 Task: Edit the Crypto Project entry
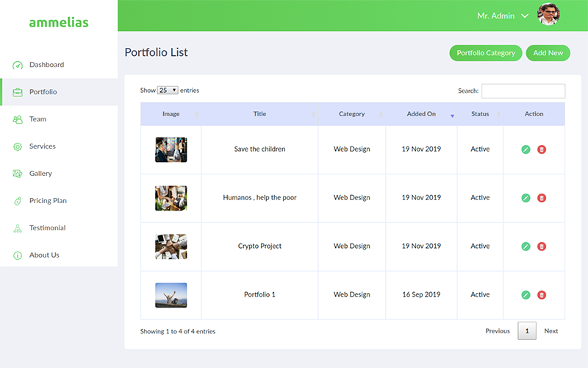coord(526,247)
